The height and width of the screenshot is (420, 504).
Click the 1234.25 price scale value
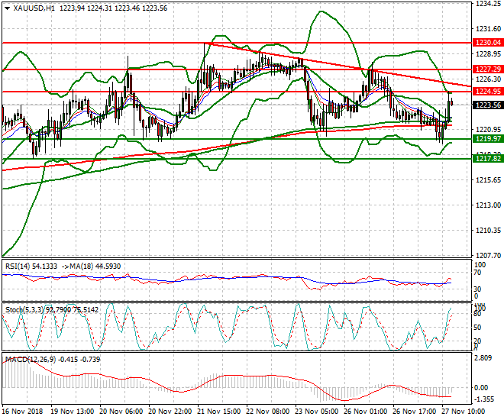[488, 4]
